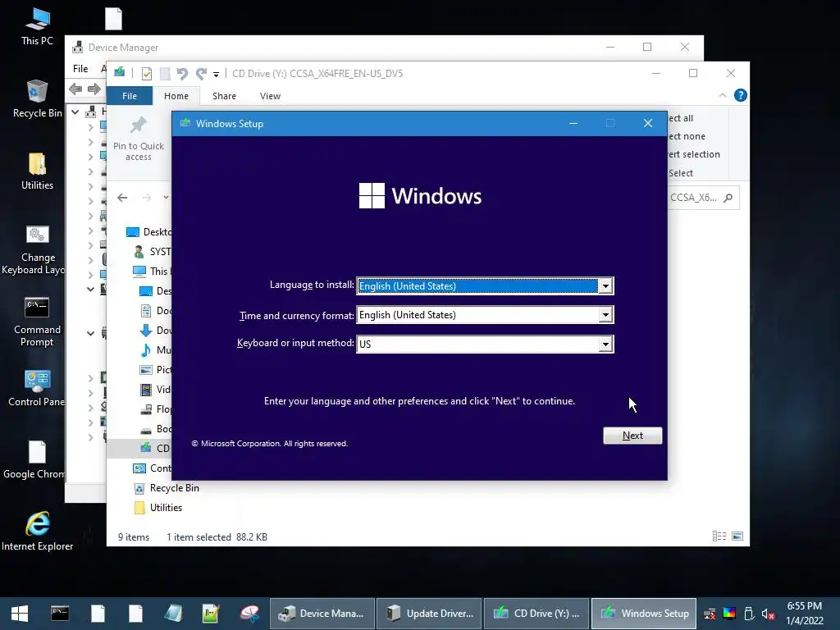Select Desktop in the Explorer navigation pane
The image size is (840, 630).
[149, 232]
